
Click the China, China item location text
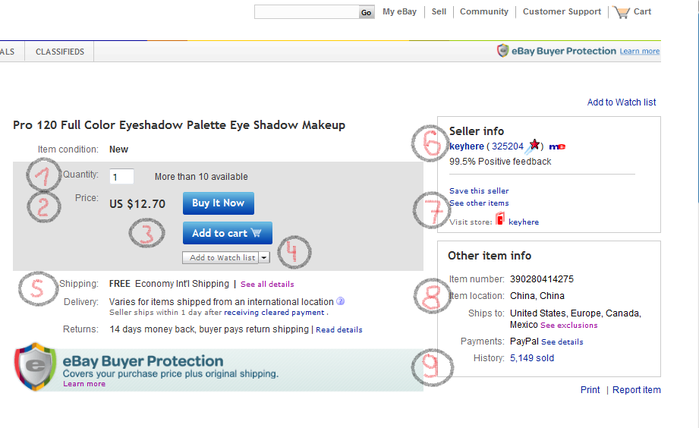click(537, 296)
